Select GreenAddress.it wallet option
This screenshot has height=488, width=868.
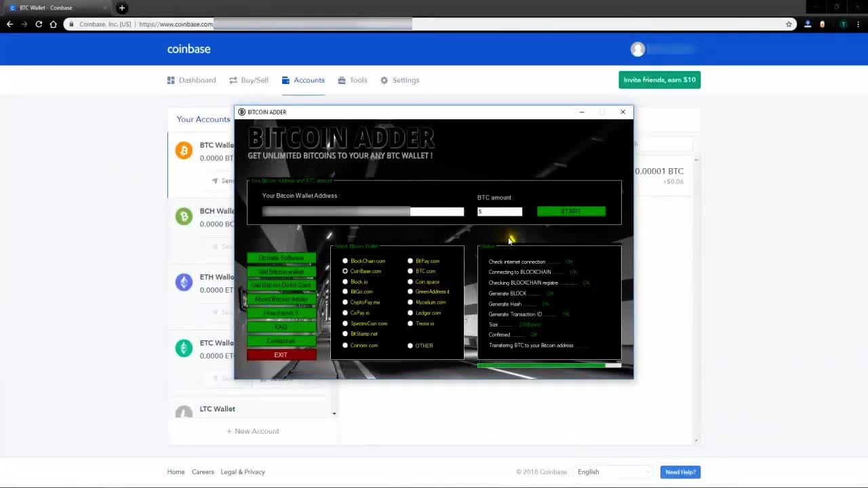[410, 291]
